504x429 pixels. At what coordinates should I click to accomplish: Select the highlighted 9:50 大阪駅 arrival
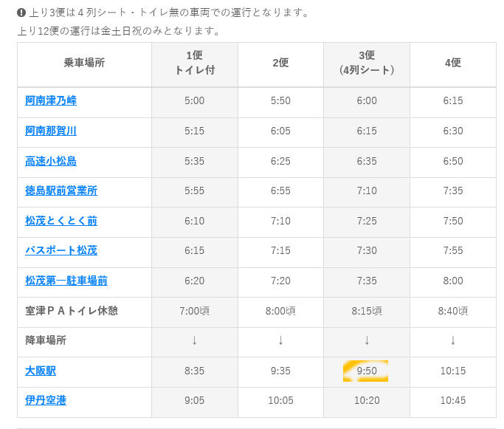[x=366, y=371]
